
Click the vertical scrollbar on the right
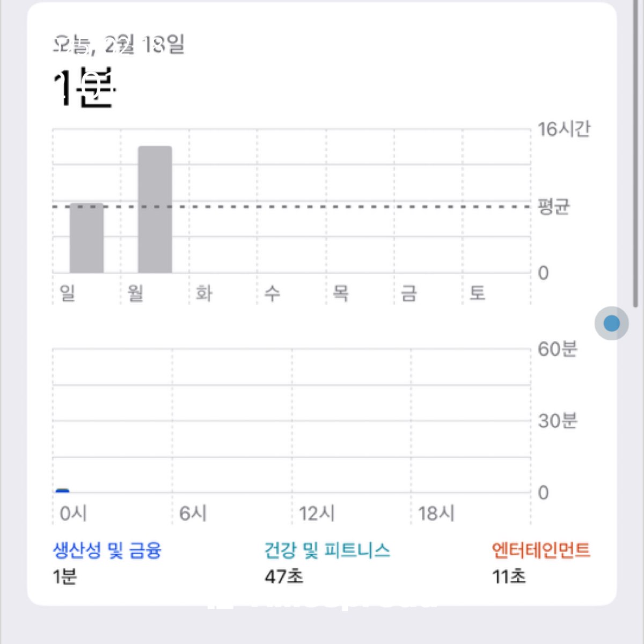point(636,161)
